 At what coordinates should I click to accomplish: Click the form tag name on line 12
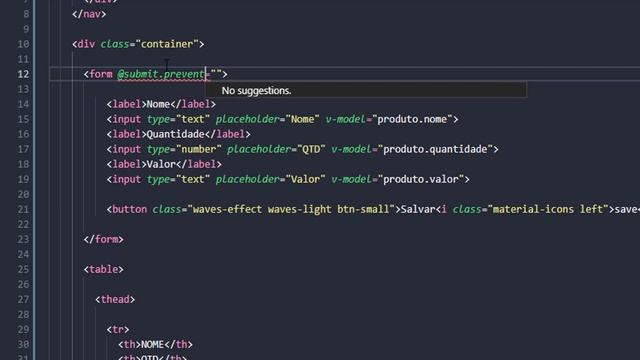coord(101,74)
